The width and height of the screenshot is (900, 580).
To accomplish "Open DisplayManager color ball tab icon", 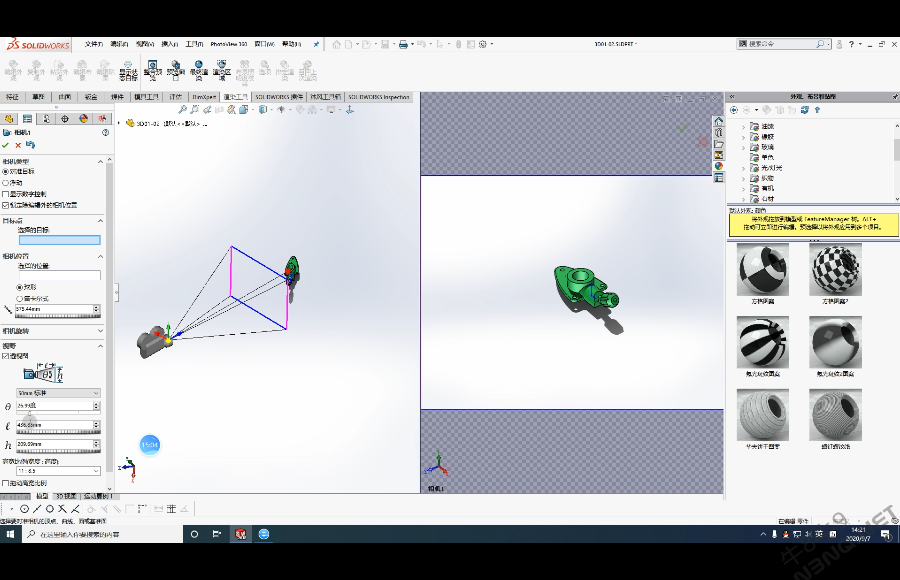I will (83, 119).
